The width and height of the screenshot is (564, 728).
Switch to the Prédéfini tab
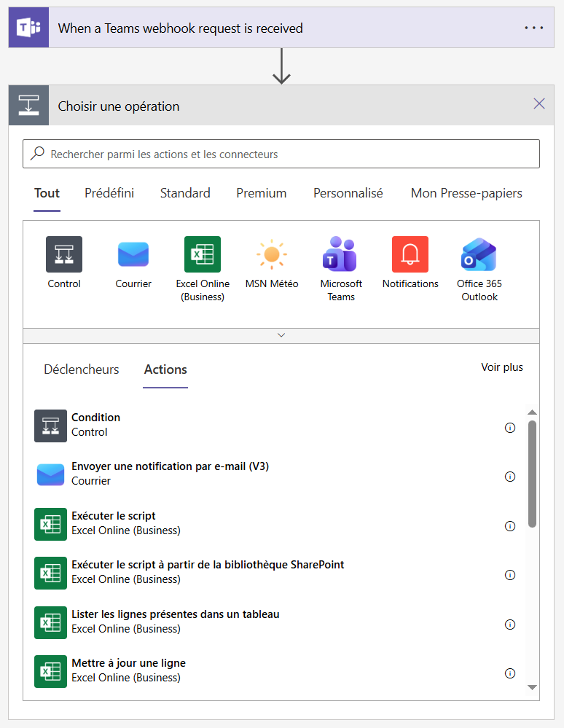(109, 193)
